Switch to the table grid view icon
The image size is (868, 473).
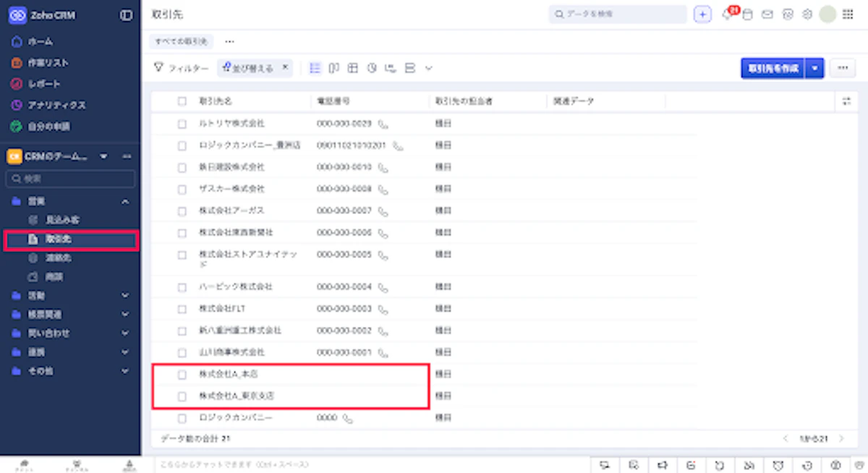coord(353,68)
